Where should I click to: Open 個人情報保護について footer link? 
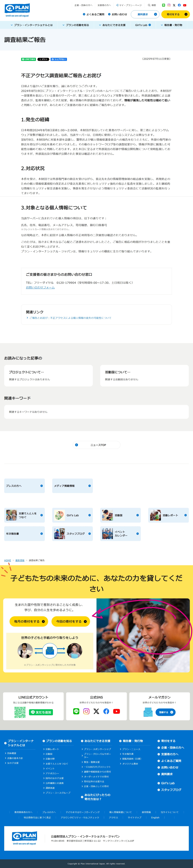point(120,812)
